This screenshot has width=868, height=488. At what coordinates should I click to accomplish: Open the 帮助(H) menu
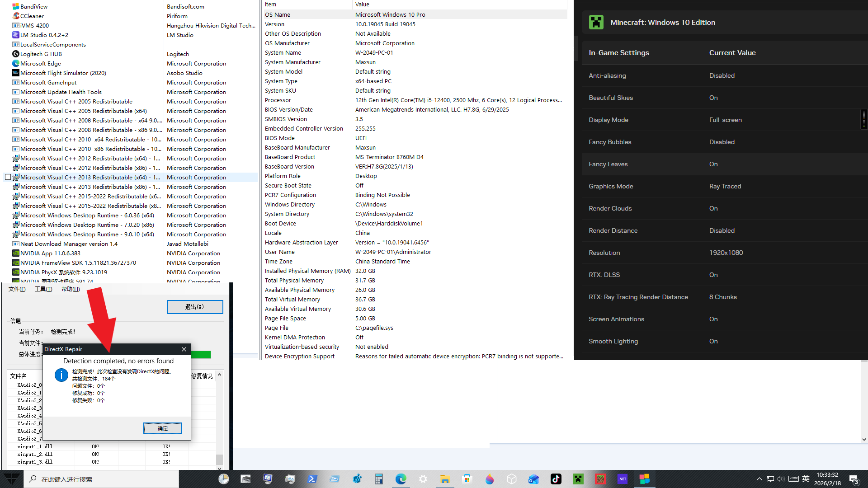tap(71, 289)
